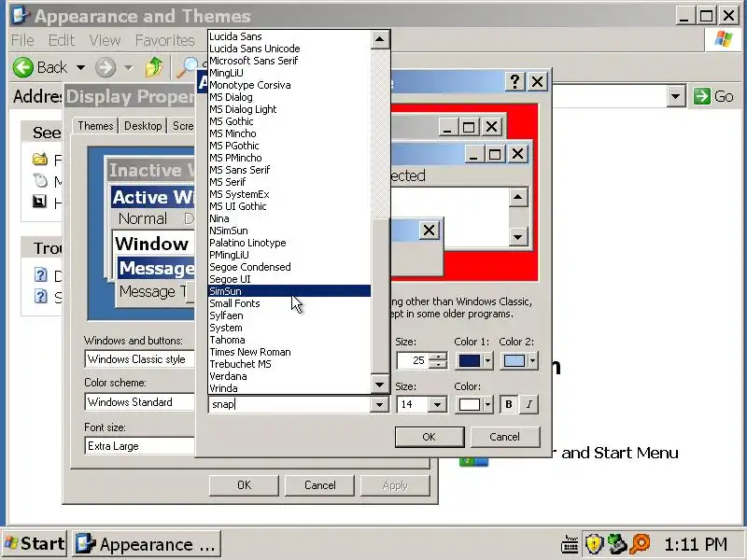Click the Appearance taskbar button
Screen dimensions: 747x560
pyautogui.click(x=147, y=544)
